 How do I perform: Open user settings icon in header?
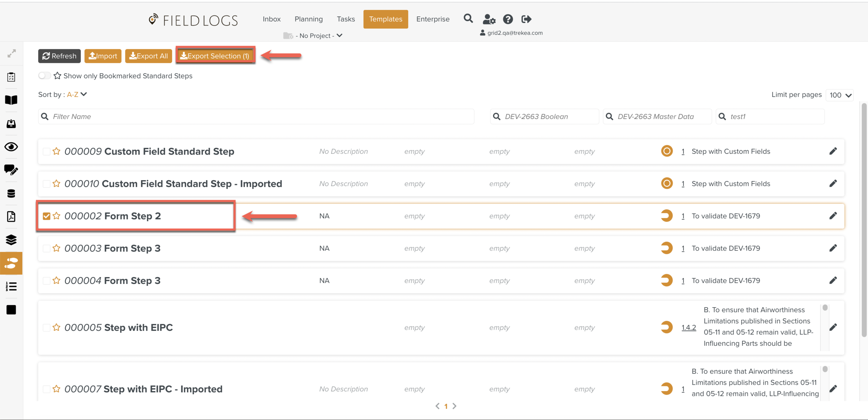489,19
